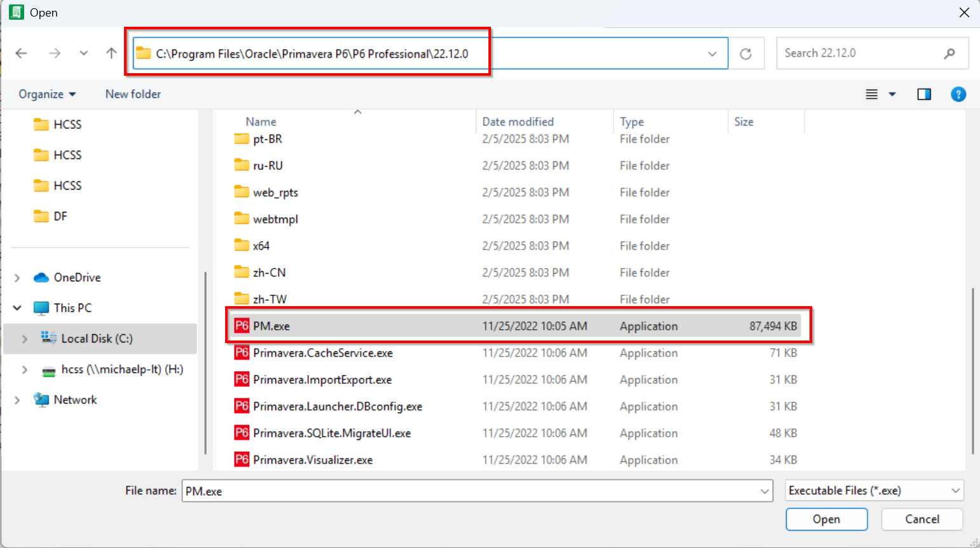The width and height of the screenshot is (980, 548).
Task: Select the PM.exe application icon
Action: pos(242,326)
